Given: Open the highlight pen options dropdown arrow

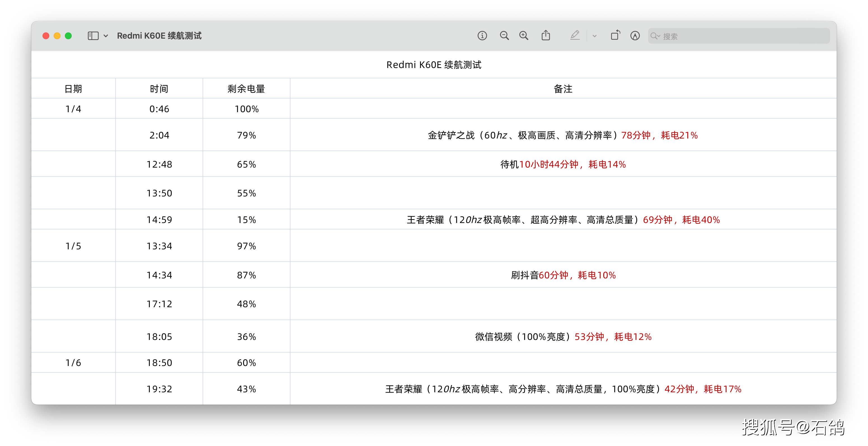Looking at the screenshot, I should (x=594, y=36).
